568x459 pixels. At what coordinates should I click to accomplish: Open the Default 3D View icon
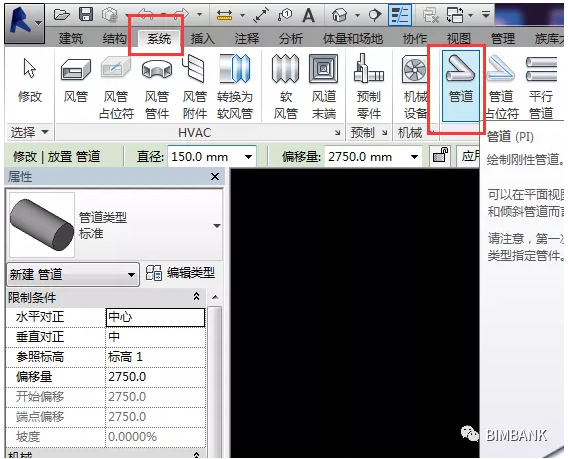[x=339, y=15]
